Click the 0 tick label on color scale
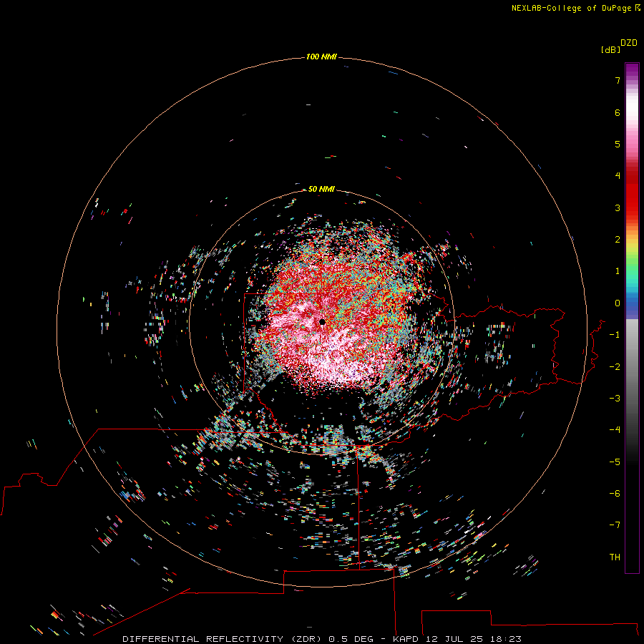The width and height of the screenshot is (644, 644). tap(618, 303)
